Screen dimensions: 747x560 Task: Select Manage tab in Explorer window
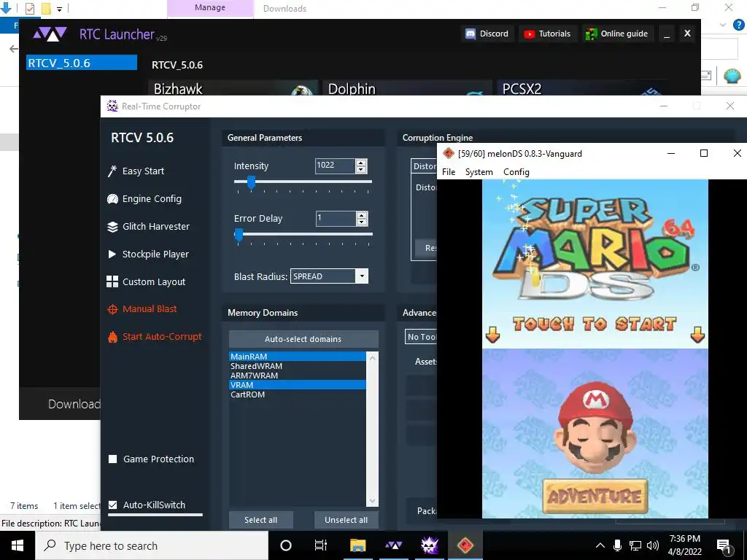tap(210, 7)
